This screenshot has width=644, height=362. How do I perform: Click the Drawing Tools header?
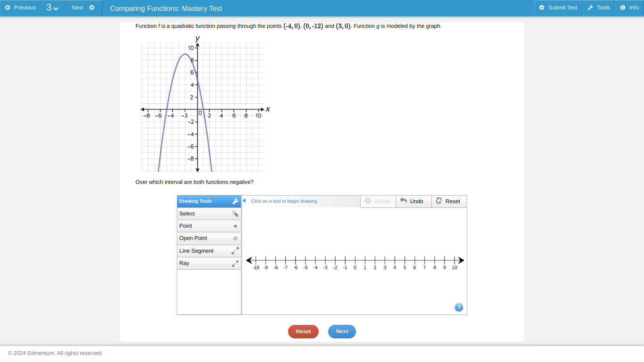tap(209, 201)
